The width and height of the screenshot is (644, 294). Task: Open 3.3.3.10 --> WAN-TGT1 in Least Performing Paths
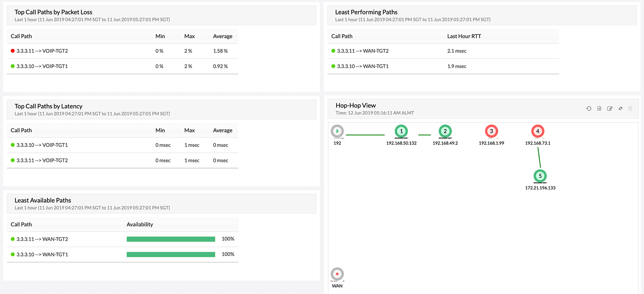tap(362, 66)
